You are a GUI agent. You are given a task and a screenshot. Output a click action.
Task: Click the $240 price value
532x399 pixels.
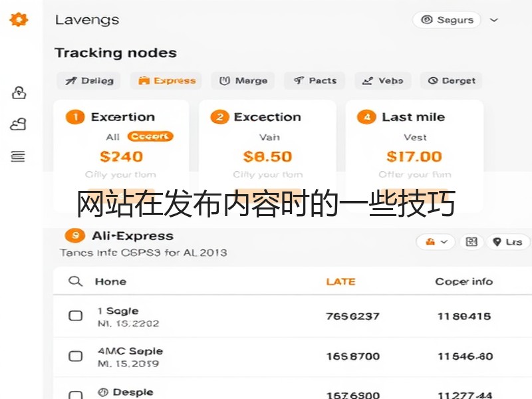click(x=121, y=156)
